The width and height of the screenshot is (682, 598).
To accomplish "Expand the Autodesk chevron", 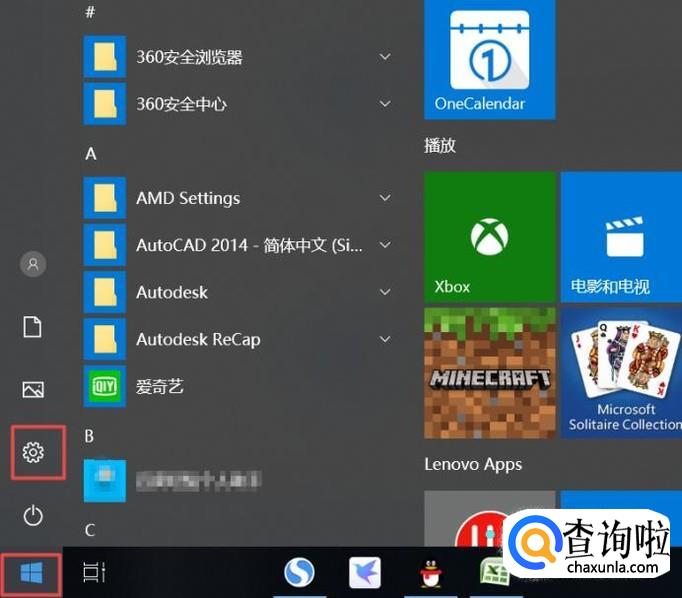I will point(385,292).
